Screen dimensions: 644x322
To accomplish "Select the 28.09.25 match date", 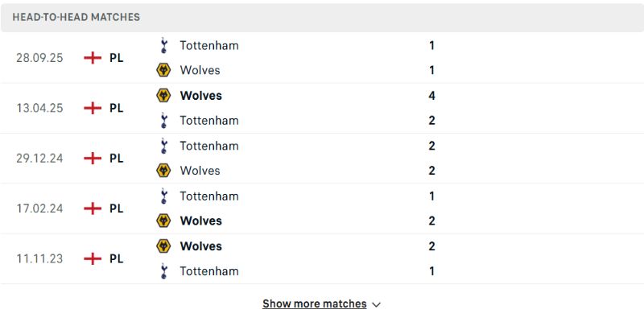I will (x=39, y=58).
